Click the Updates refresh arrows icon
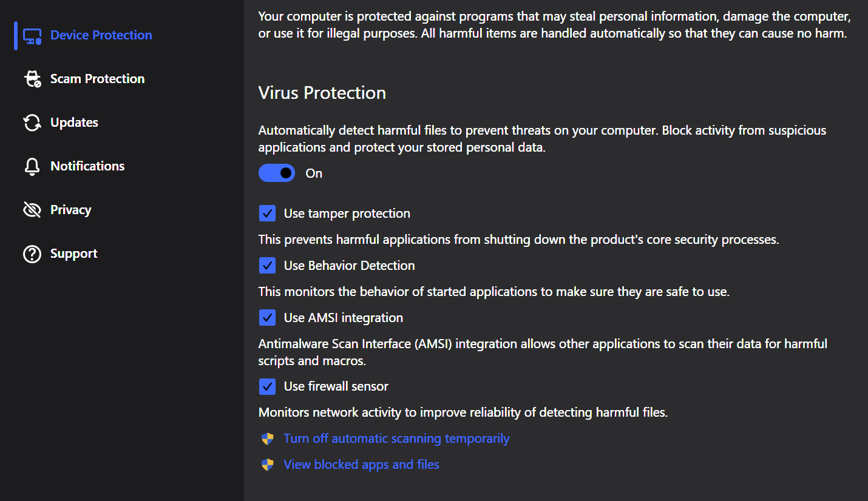This screenshot has height=501, width=868. point(32,123)
